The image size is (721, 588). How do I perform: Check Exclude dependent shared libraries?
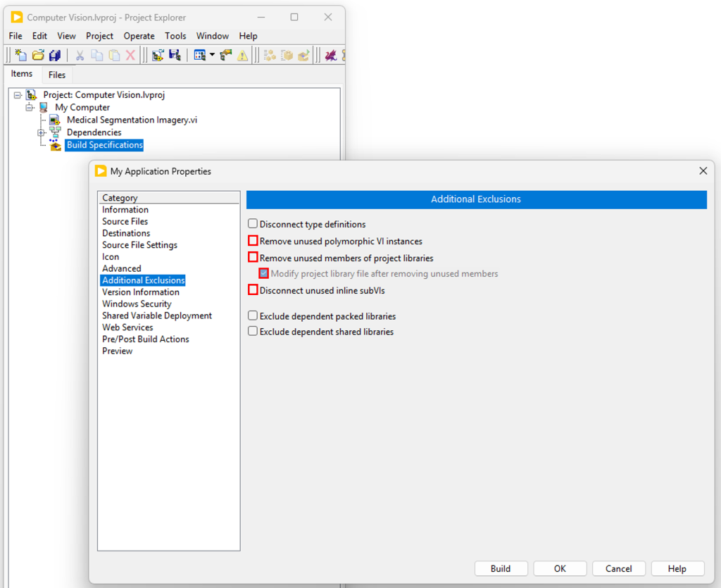click(x=253, y=331)
